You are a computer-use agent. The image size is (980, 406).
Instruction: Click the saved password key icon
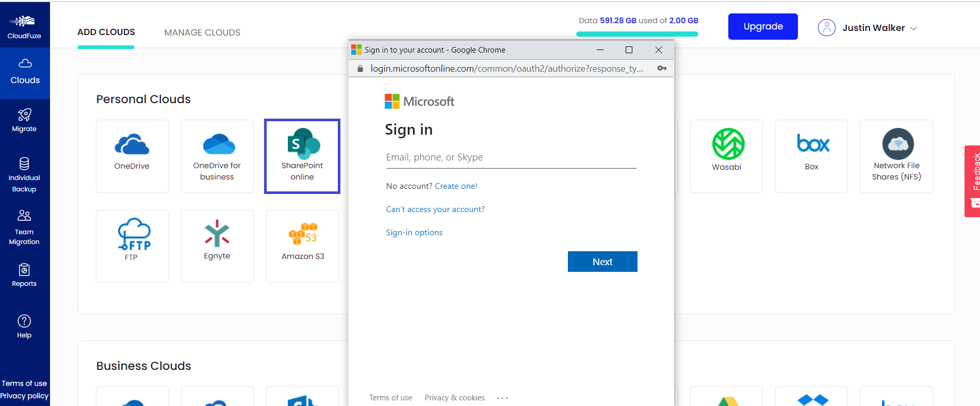(x=662, y=68)
